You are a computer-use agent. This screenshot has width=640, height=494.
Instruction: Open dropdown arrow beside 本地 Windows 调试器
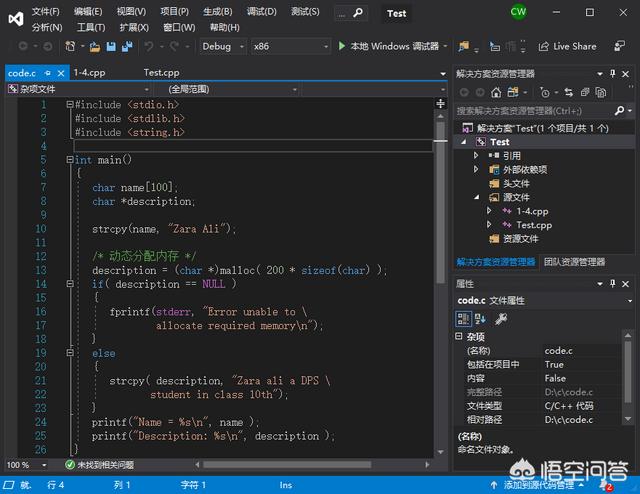click(x=445, y=47)
